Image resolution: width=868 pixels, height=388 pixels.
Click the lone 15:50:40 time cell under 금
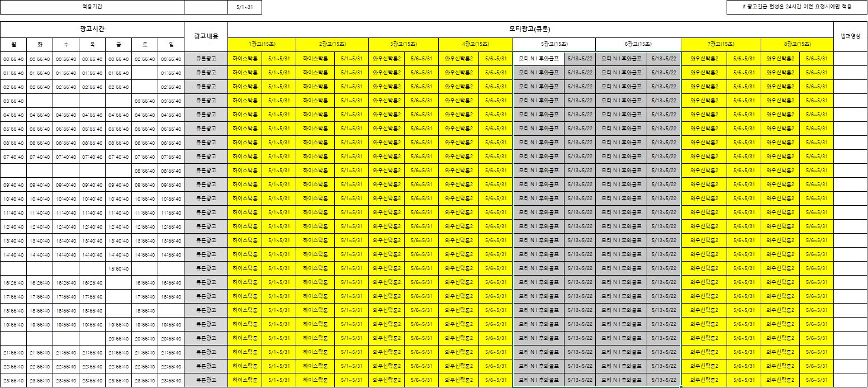tap(118, 268)
